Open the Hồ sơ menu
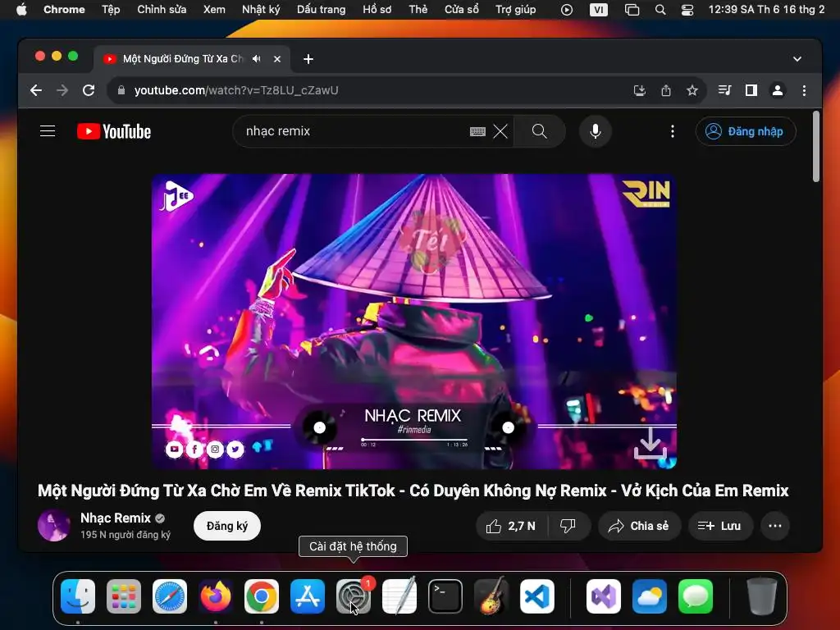Image resolution: width=840 pixels, height=630 pixels. point(377,10)
